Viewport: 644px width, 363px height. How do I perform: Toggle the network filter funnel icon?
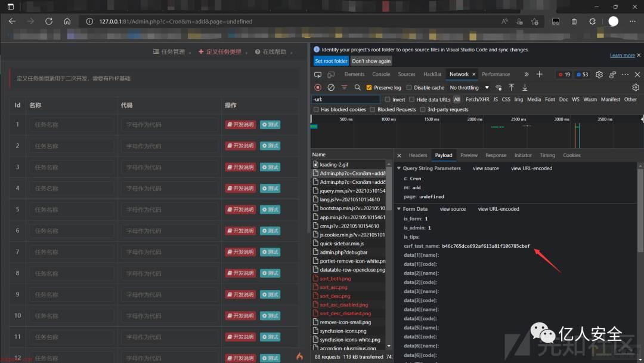[344, 87]
